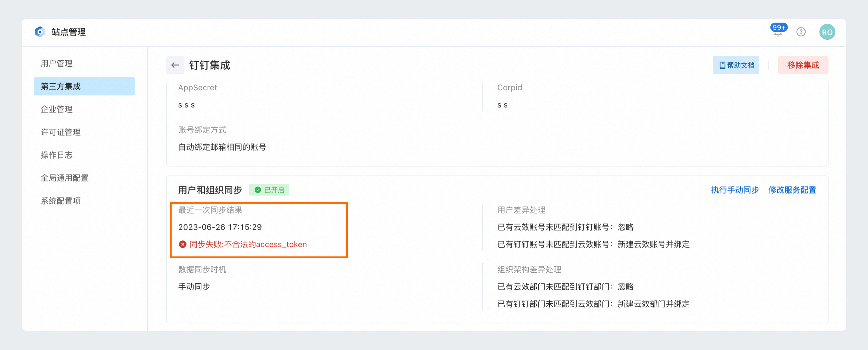Screen dimensions: 868x350
Task: Click the line 已有钉钉账号未匹配到云效账号: 新建云效账号并绑定
Action: pos(593,244)
